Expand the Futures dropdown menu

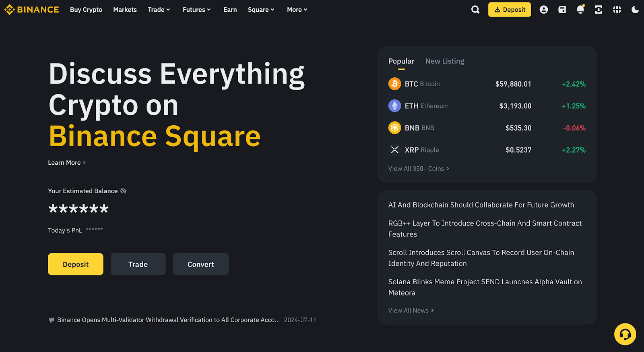pyautogui.click(x=197, y=10)
